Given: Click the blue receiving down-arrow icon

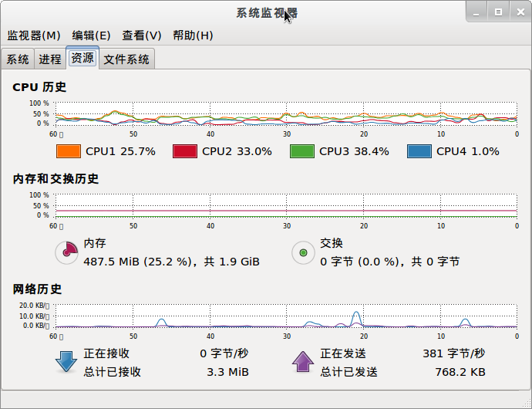Looking at the screenshot, I should click(66, 362).
